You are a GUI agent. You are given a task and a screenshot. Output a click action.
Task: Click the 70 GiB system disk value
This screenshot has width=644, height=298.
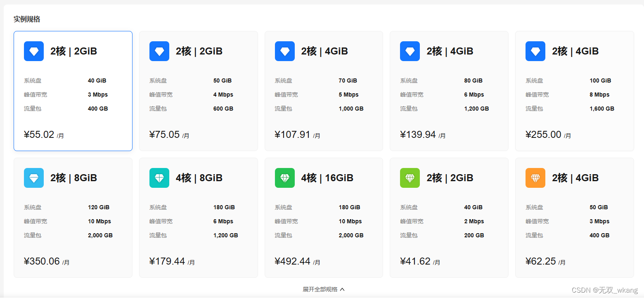pos(348,80)
